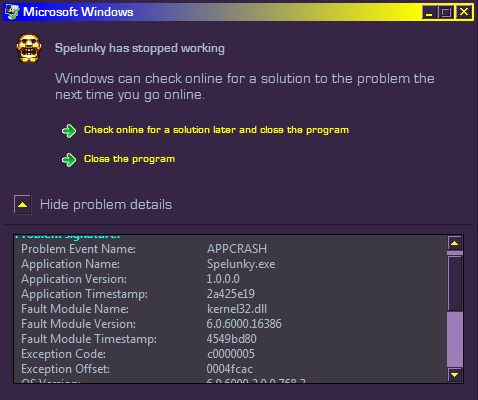The width and height of the screenshot is (478, 400).
Task: Click the purple scrollbar thumb in details
Action: pyautogui.click(x=455, y=339)
